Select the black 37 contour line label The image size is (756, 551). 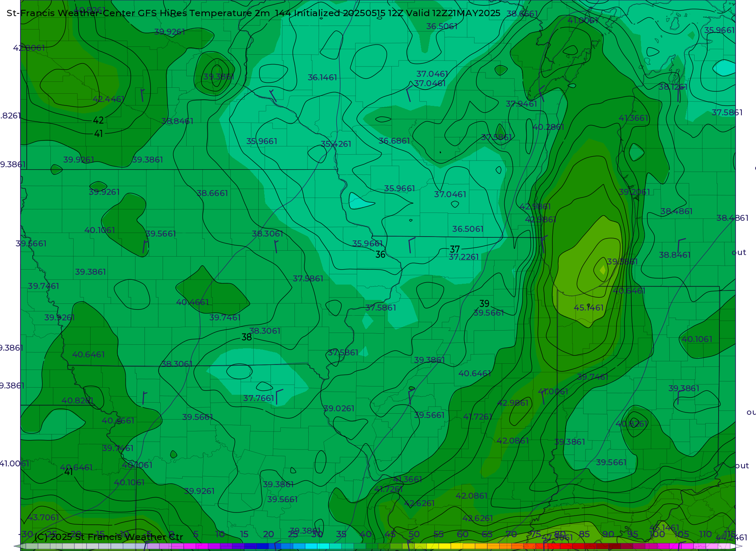(455, 249)
